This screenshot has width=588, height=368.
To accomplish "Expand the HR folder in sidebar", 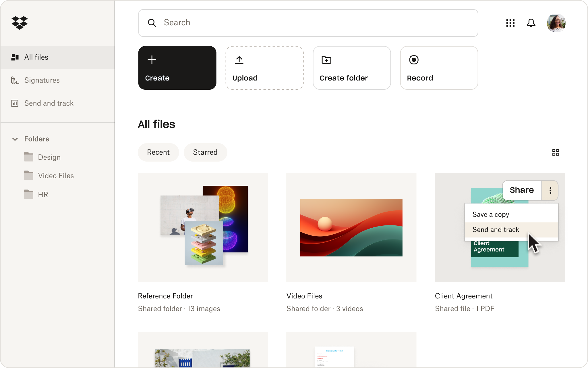I will 43,195.
